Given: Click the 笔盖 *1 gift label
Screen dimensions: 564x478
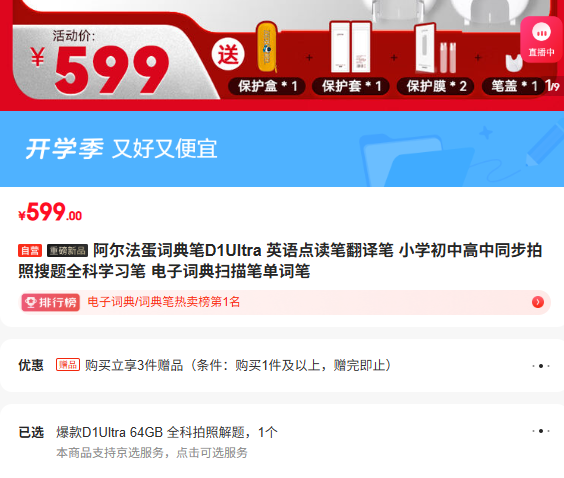Looking at the screenshot, I should pos(514,86).
